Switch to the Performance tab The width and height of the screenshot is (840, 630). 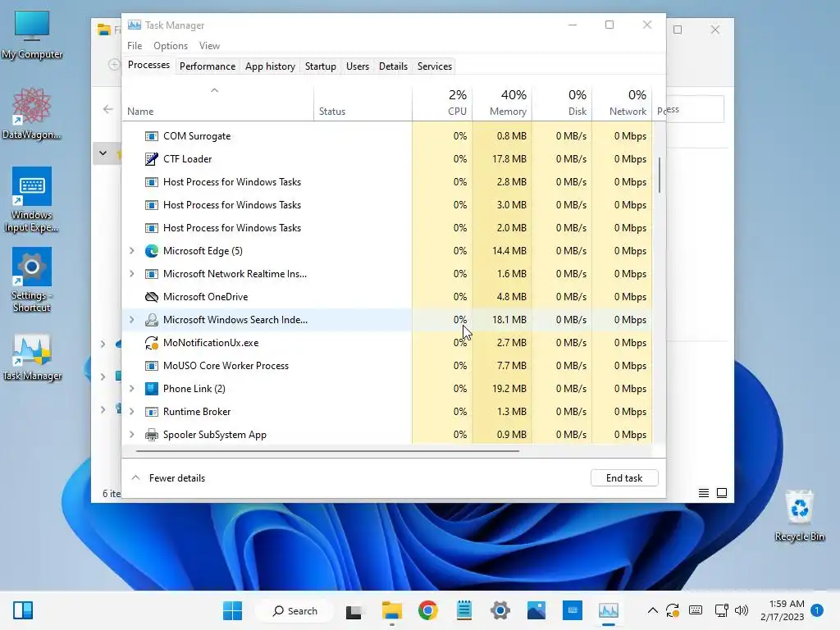[x=208, y=66]
